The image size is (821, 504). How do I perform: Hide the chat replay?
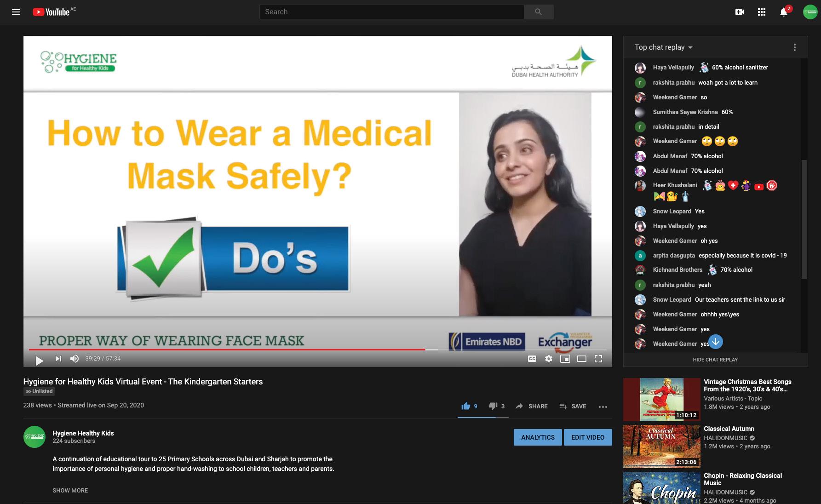715,360
